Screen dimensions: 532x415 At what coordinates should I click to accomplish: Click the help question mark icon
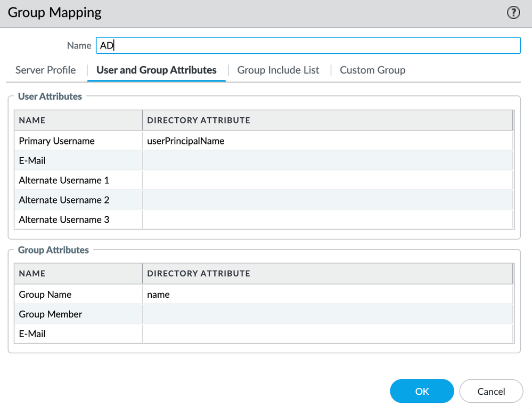coord(513,13)
